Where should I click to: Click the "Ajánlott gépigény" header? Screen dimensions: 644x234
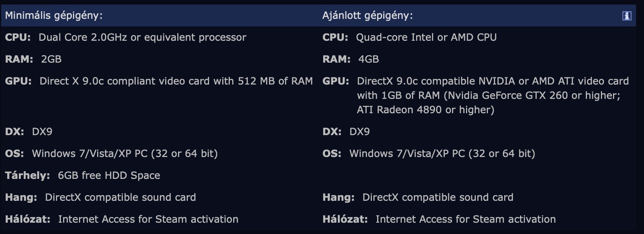pyautogui.click(x=367, y=15)
